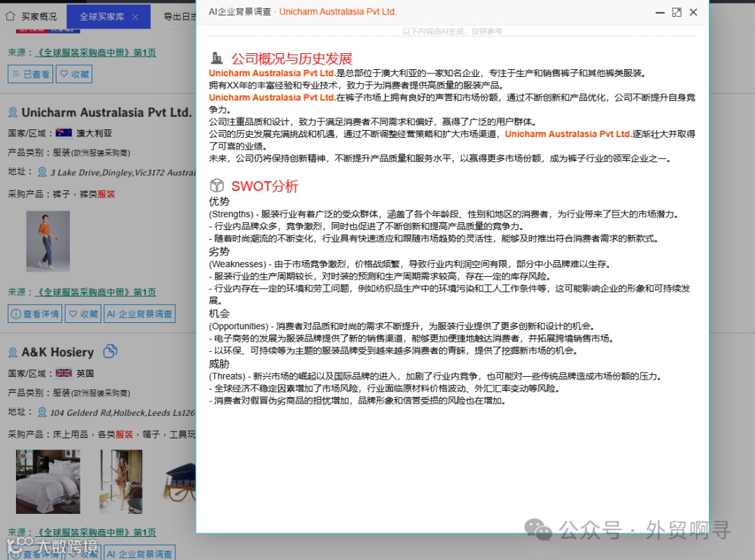
Task: Click 查看详情 for Unicharm Australasia
Action: (x=35, y=314)
